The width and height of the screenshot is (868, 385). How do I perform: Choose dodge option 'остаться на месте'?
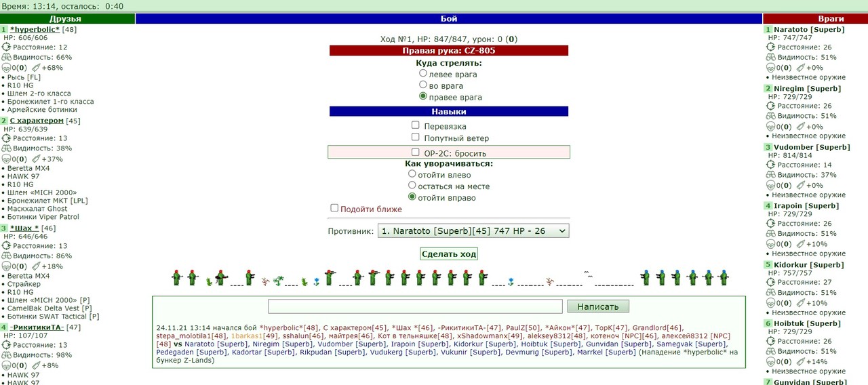[x=412, y=185]
